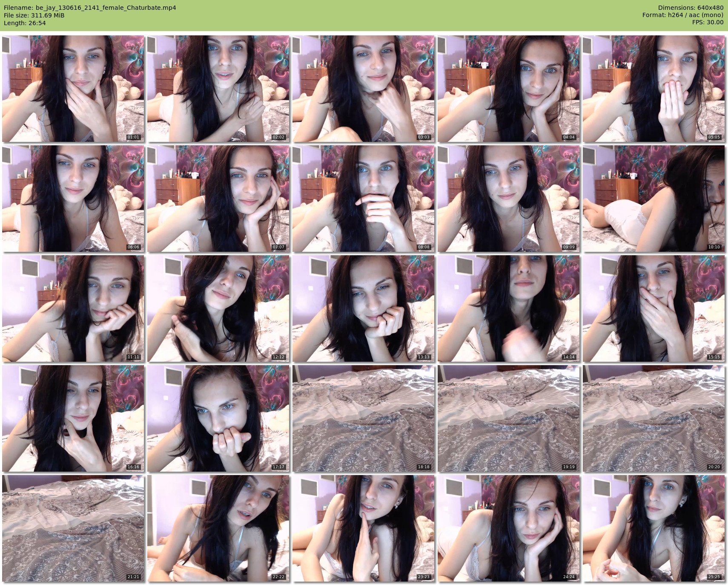Select the thumbnail timestamped 02:02
The height and width of the screenshot is (585, 728).
[218, 89]
